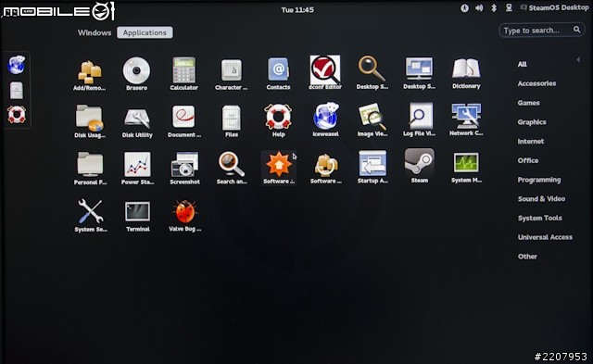Launch Steam client

420,166
